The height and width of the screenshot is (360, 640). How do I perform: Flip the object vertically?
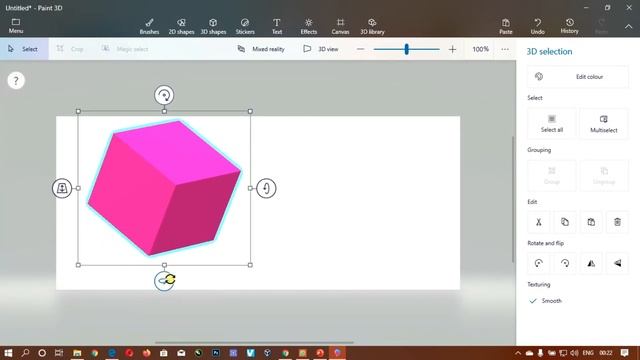pyautogui.click(x=617, y=263)
